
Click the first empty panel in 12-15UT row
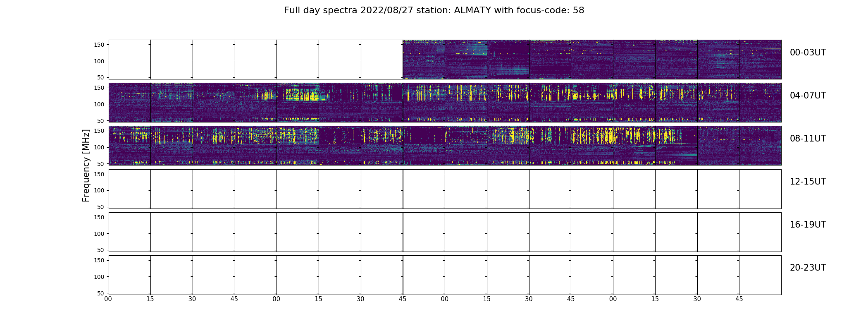click(x=130, y=189)
